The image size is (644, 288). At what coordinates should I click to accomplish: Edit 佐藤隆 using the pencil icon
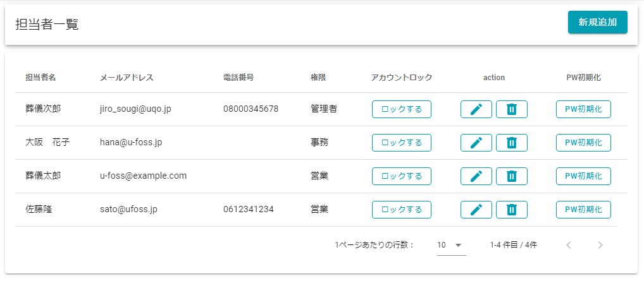pyautogui.click(x=476, y=210)
